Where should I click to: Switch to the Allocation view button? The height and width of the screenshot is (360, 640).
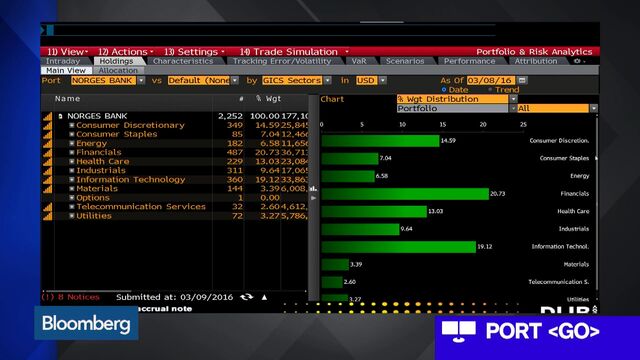pyautogui.click(x=118, y=71)
